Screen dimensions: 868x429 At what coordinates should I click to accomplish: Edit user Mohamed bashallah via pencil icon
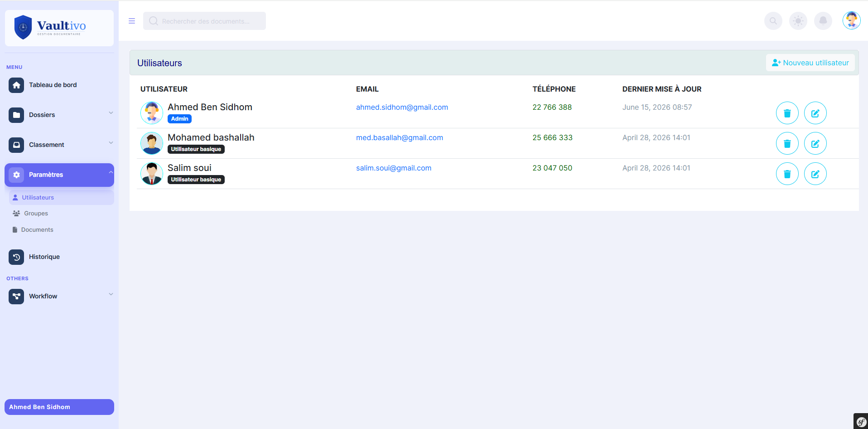pos(815,143)
